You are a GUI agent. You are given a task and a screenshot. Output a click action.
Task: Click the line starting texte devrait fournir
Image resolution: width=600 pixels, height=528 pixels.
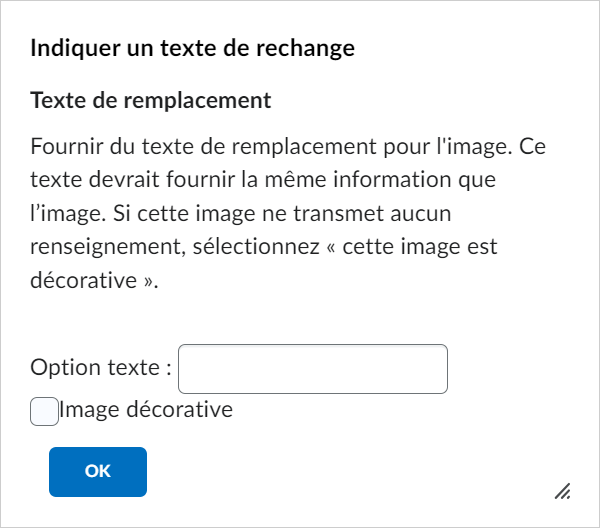point(263,179)
